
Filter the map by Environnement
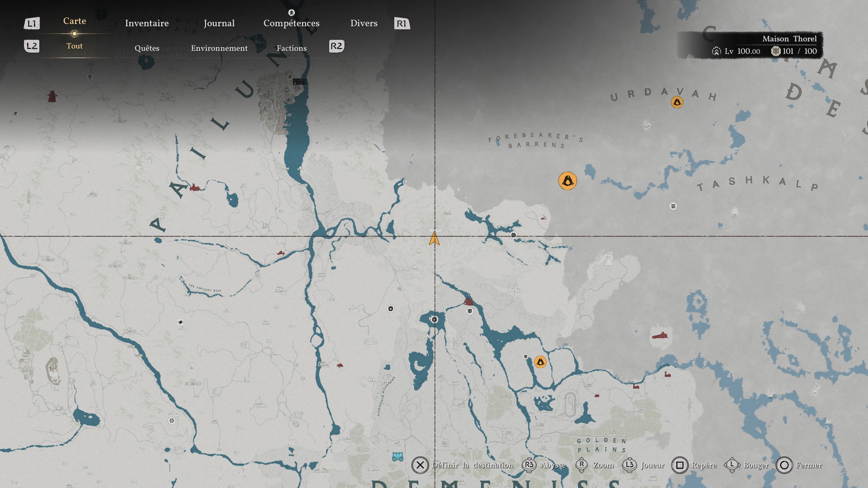point(219,48)
